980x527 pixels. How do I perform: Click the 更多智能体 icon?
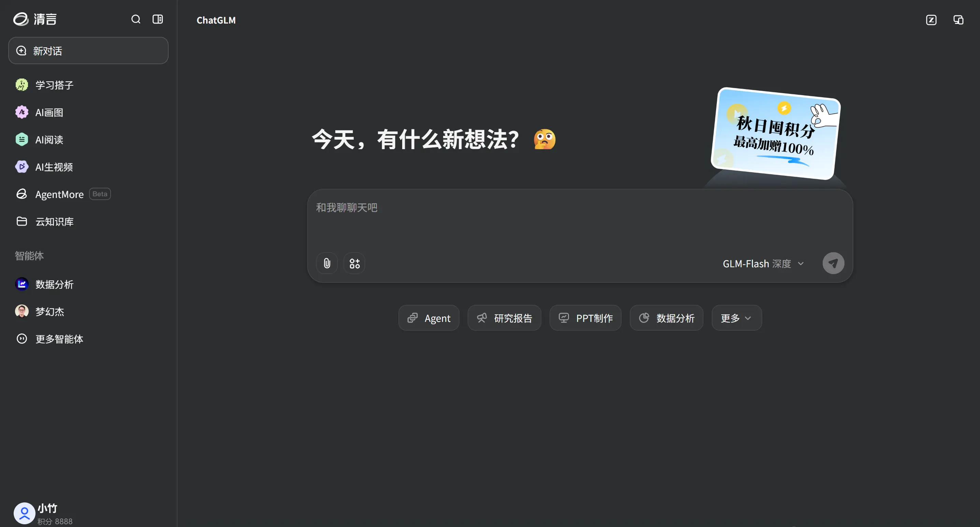coord(22,339)
